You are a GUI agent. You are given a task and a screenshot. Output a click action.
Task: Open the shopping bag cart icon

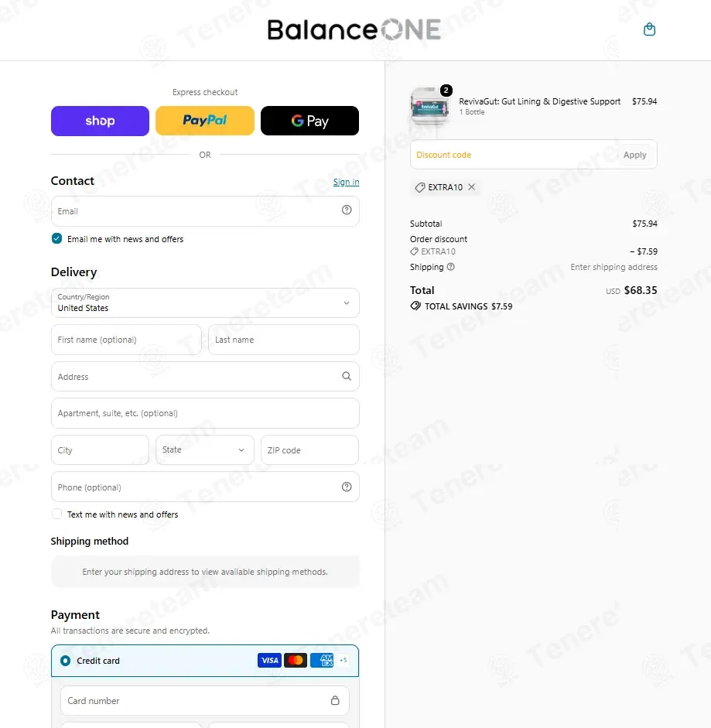(x=649, y=29)
